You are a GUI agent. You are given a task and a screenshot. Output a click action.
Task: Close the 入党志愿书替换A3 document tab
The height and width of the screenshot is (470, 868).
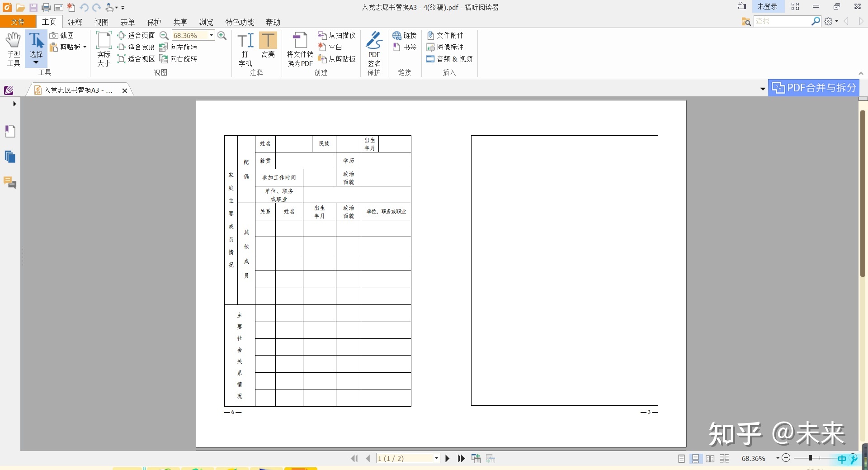coord(125,90)
